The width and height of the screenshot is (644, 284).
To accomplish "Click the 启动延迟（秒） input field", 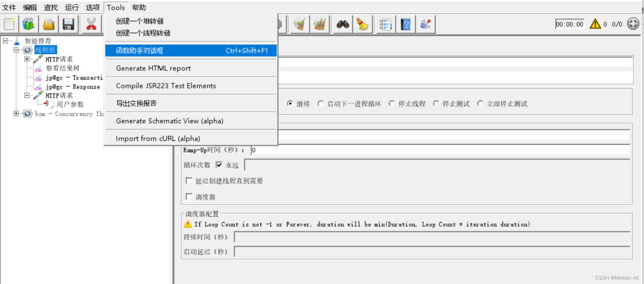I will [x=432, y=252].
